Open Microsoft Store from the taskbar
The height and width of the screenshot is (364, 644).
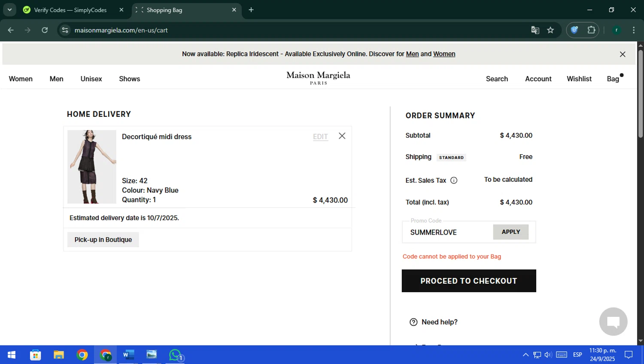coord(35,355)
